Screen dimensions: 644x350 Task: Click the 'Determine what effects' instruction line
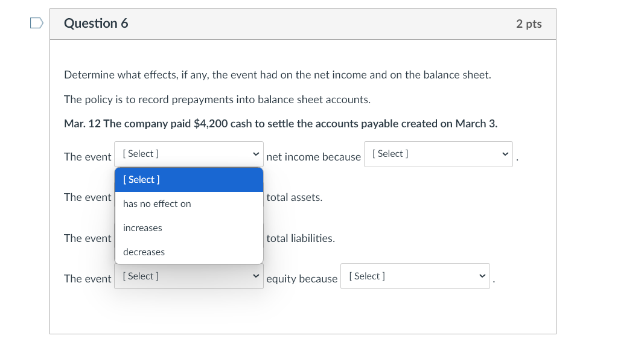(277, 75)
